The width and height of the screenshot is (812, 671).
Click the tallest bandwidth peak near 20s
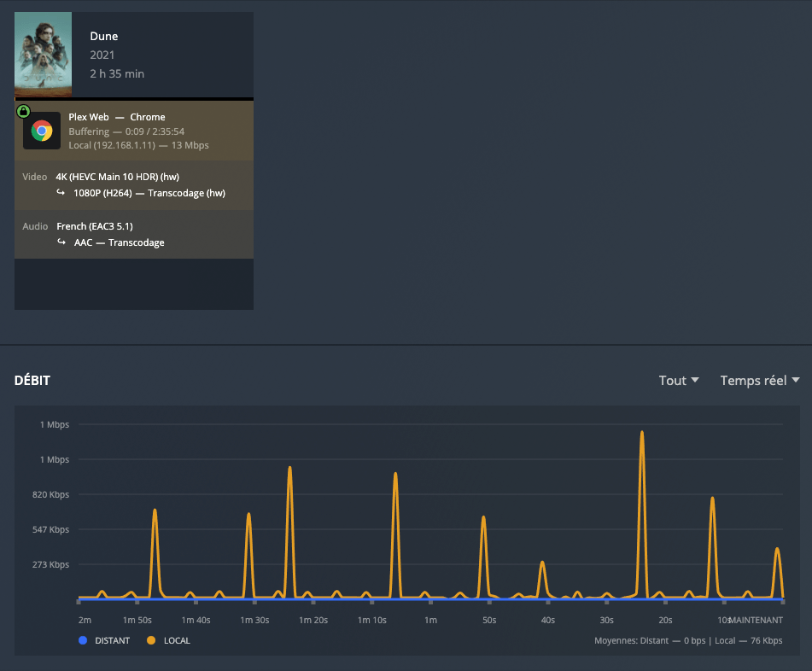pyautogui.click(x=641, y=433)
